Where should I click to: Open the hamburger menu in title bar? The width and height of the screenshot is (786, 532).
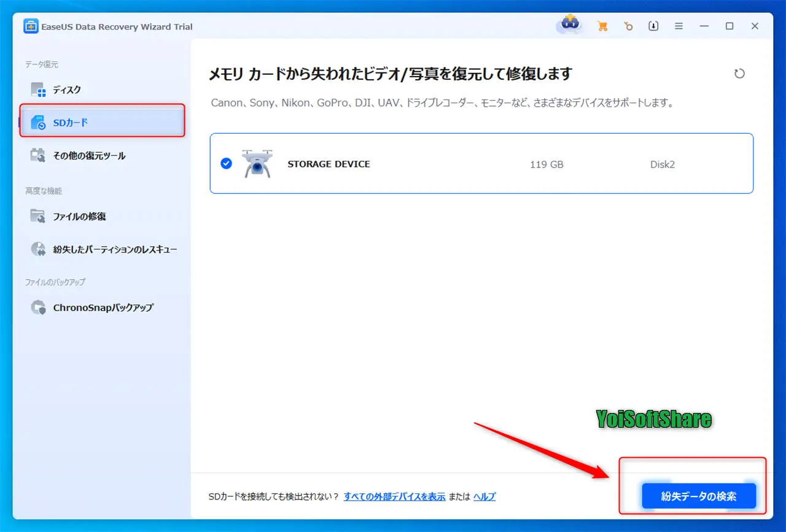(679, 26)
